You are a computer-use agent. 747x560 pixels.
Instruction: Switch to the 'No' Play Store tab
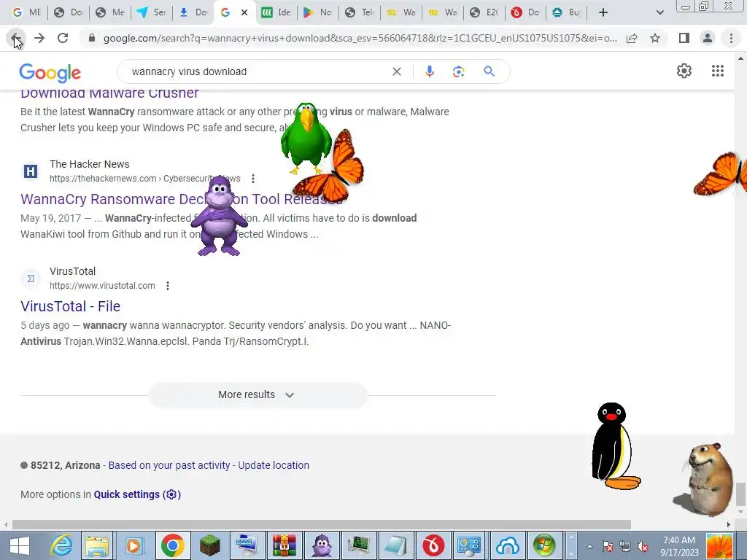point(318,12)
